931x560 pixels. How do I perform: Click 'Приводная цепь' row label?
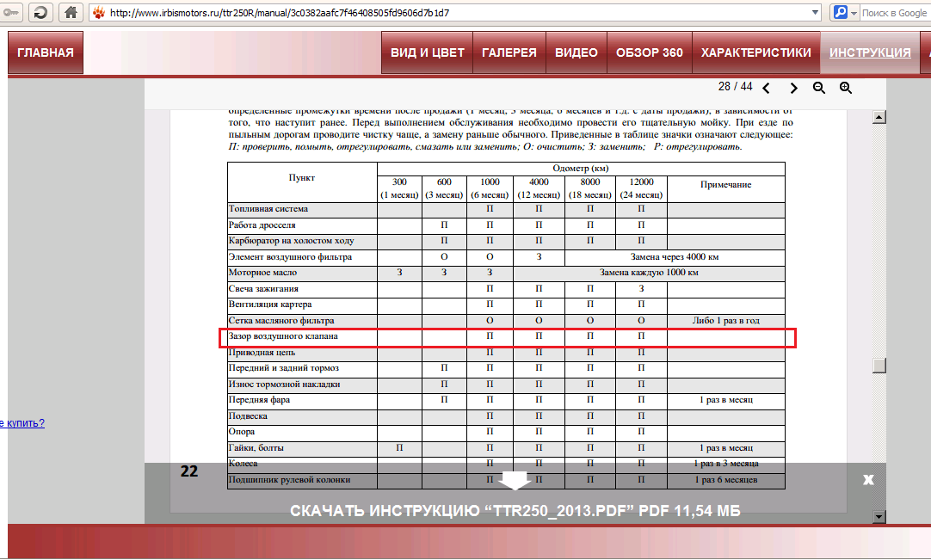[262, 353]
